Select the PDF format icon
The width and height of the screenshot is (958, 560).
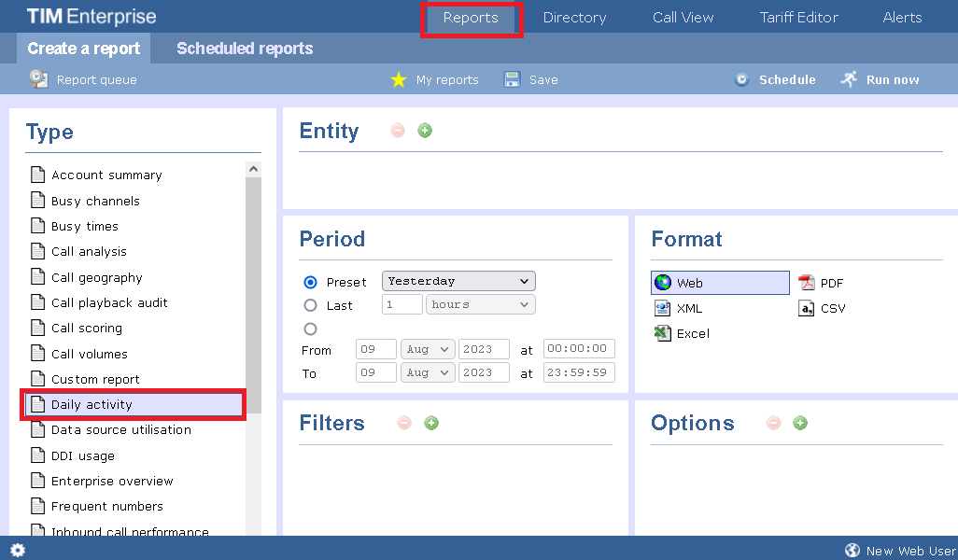pyautogui.click(x=806, y=283)
